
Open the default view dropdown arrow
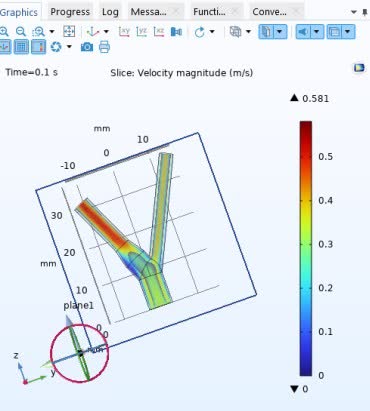106,32
